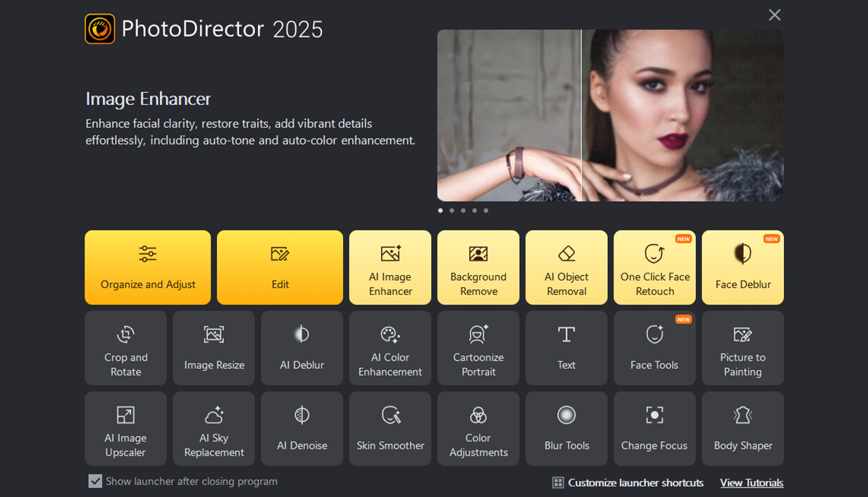Open the Cartoonize Portrait tool
The image size is (868, 497).
point(478,348)
